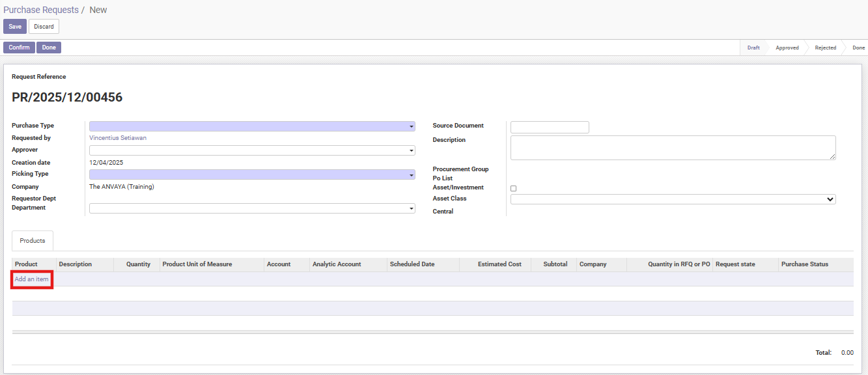This screenshot has width=868, height=375.
Task: Click the Source Document input field
Action: [x=550, y=127]
